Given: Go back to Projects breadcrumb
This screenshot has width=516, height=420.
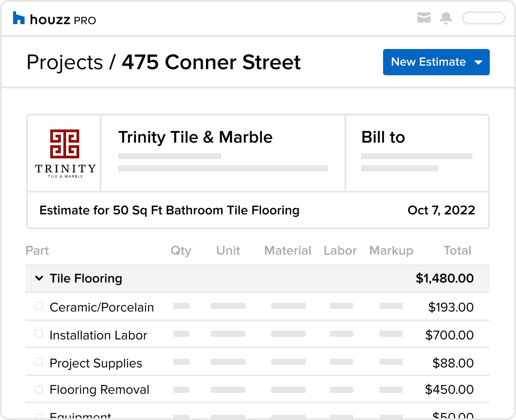Looking at the screenshot, I should [x=65, y=63].
